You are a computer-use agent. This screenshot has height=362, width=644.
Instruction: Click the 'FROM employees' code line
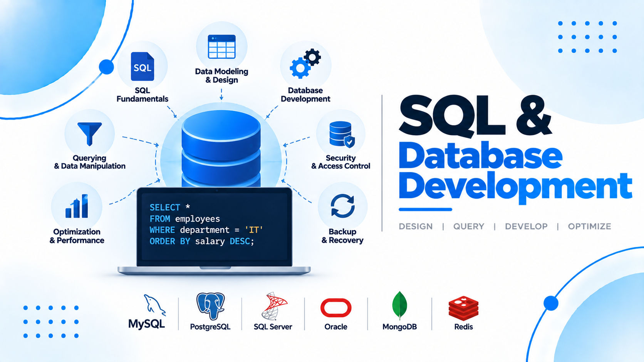click(x=185, y=219)
